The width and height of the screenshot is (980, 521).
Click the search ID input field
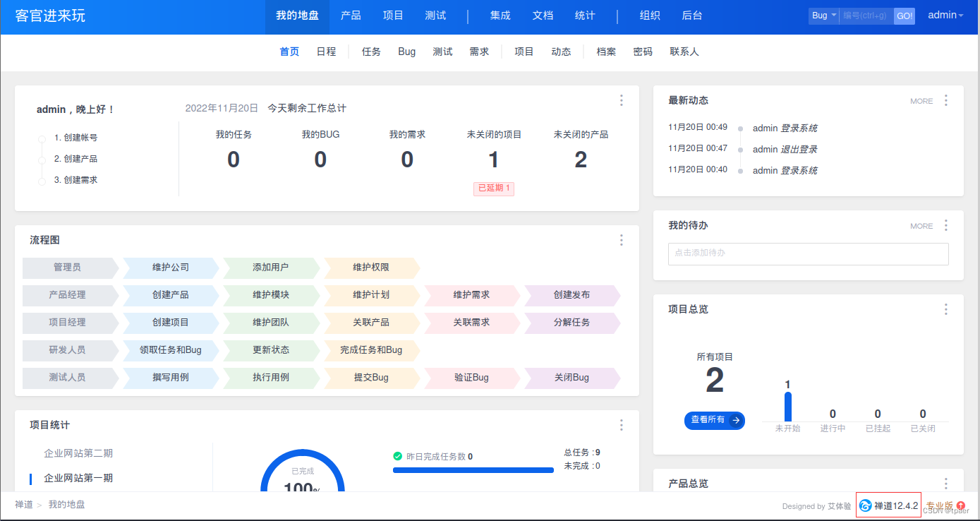tap(866, 16)
